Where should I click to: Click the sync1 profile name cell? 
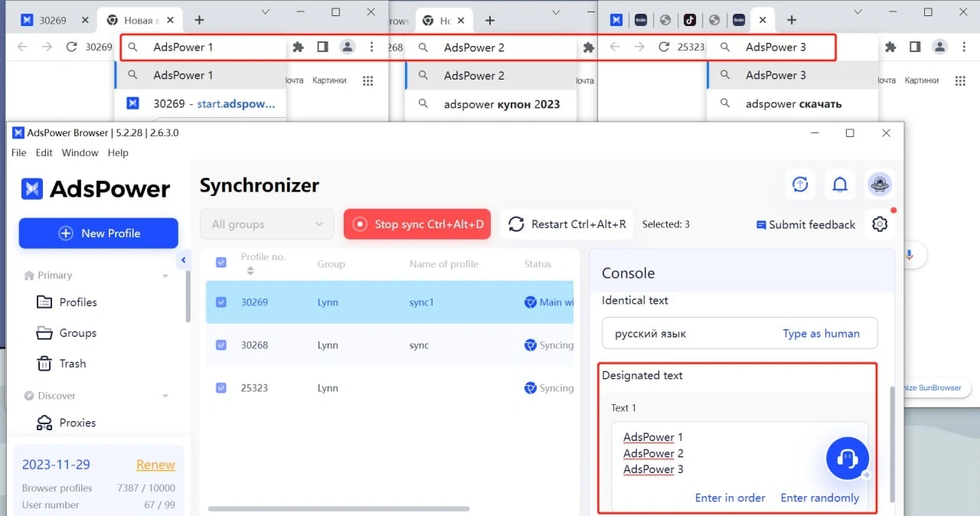click(x=422, y=302)
